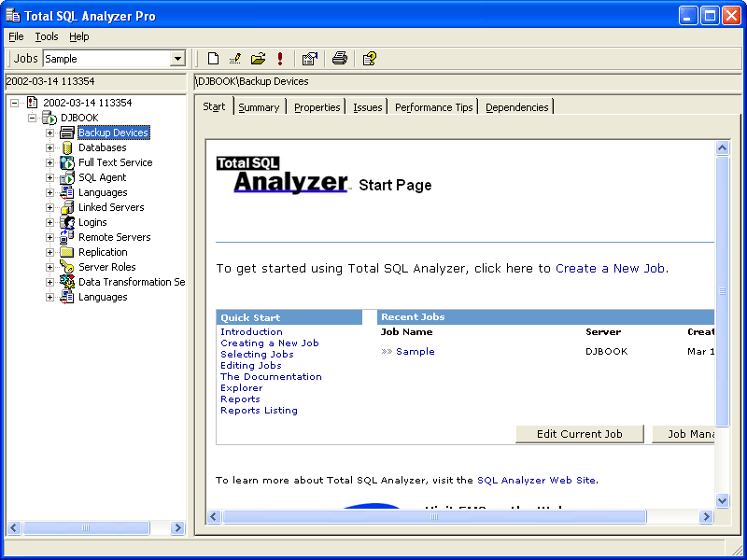Click the Open folder toolbar icon
The image size is (747, 560).
click(x=258, y=59)
